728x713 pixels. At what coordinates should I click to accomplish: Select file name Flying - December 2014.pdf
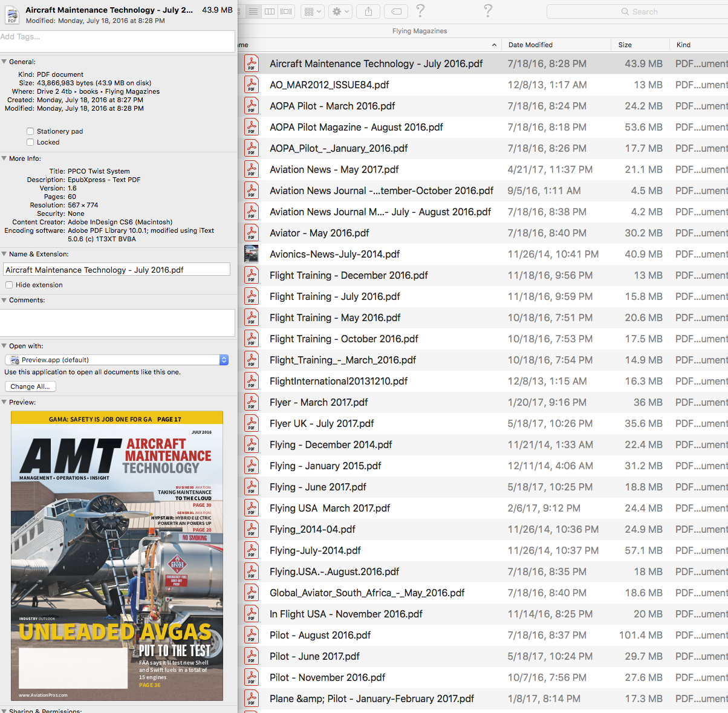point(331,444)
